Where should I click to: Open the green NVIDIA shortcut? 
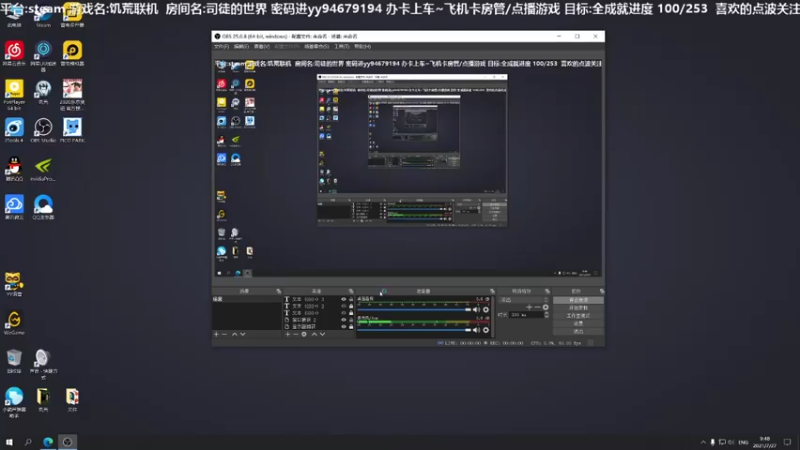pyautogui.click(x=43, y=169)
